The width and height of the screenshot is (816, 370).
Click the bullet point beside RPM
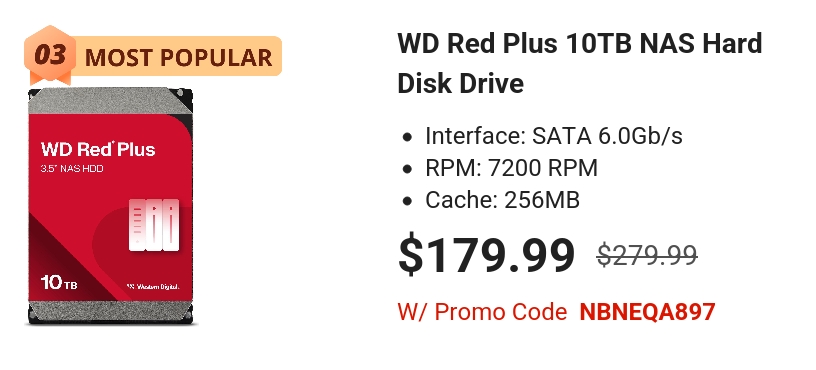click(407, 169)
